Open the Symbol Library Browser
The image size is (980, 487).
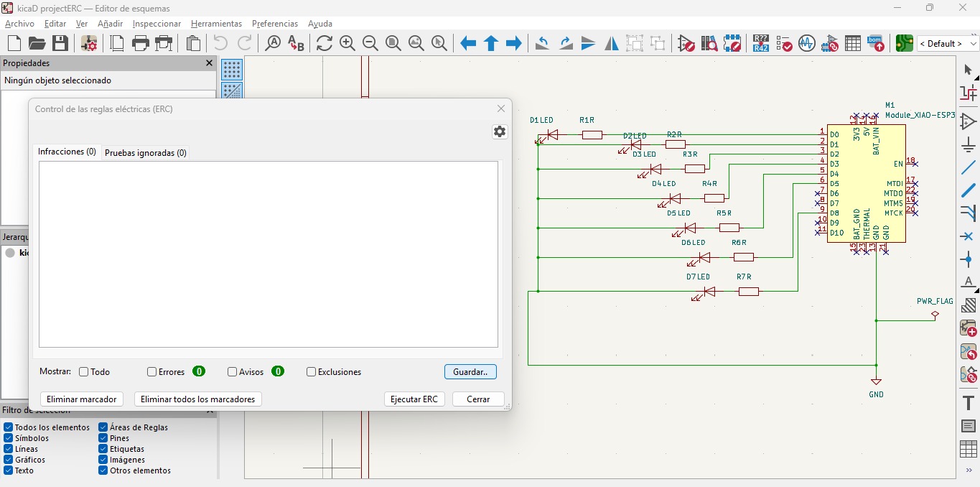tap(709, 43)
